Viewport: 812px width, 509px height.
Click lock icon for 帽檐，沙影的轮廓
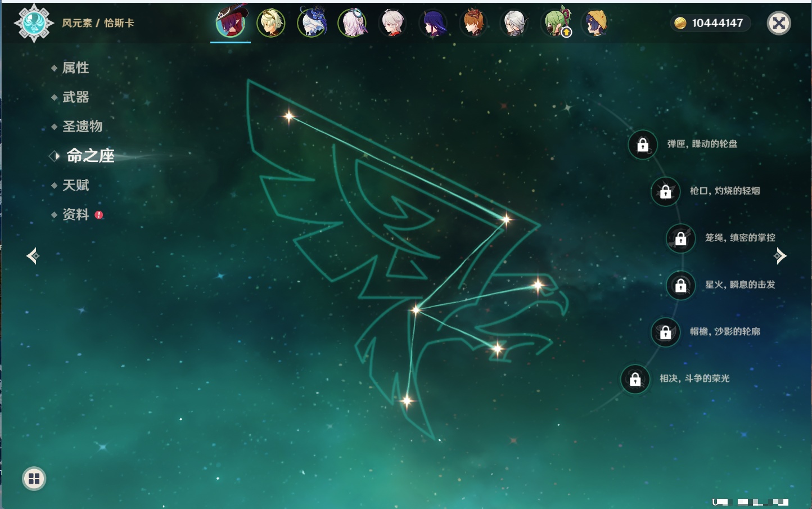(x=666, y=332)
